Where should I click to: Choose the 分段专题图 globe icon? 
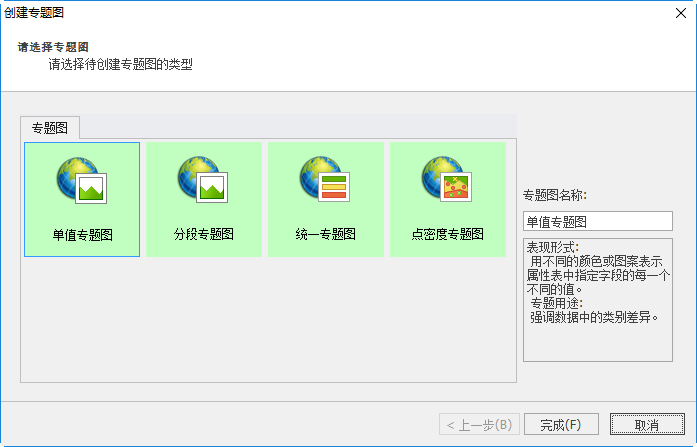point(203,181)
